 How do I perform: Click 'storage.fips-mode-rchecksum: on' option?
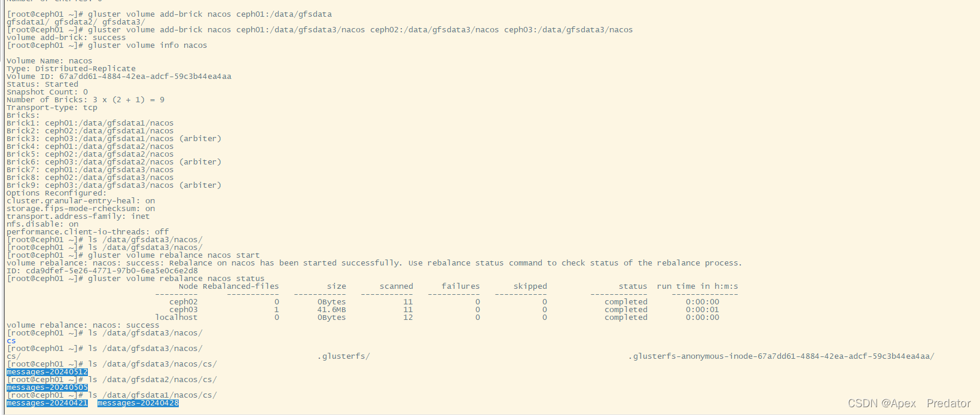point(81,209)
